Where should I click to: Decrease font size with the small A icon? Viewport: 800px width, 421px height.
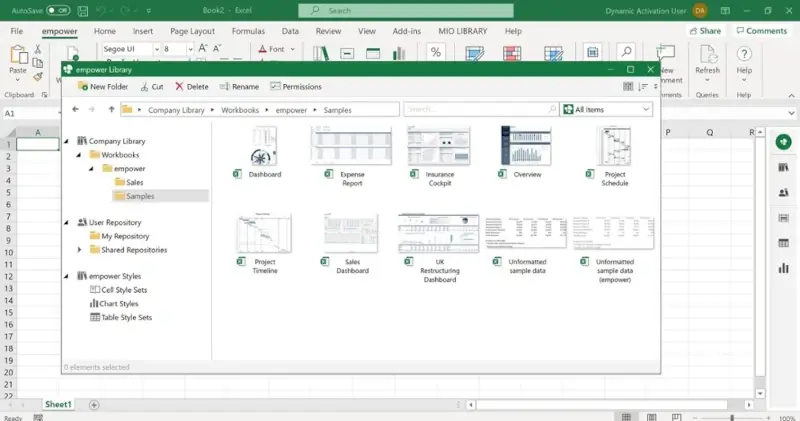point(217,48)
